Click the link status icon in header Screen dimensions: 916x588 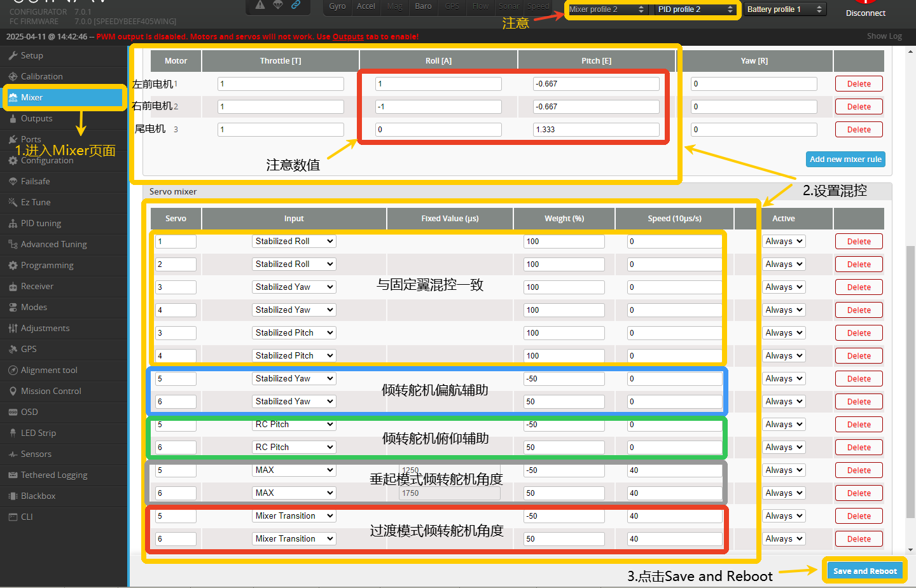click(296, 5)
